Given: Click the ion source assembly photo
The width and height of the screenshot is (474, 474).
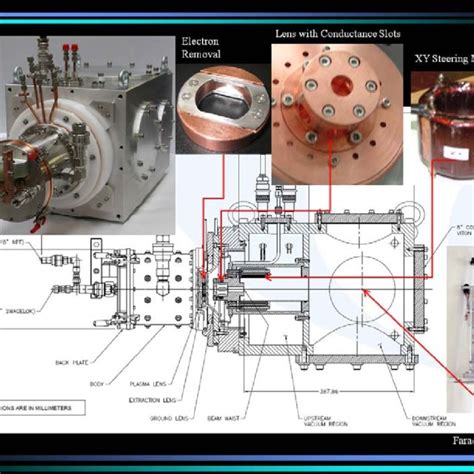Looking at the screenshot, I should pyautogui.click(x=87, y=135).
